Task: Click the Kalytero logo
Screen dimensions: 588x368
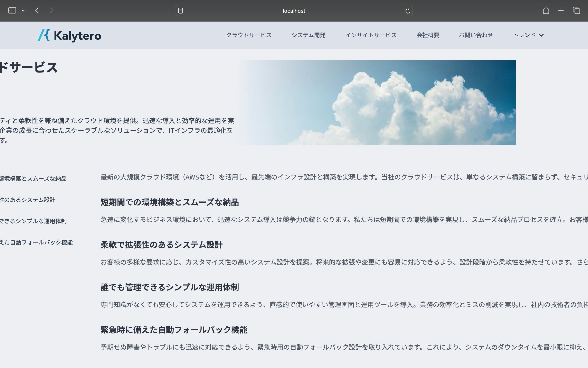Action: [x=69, y=35]
